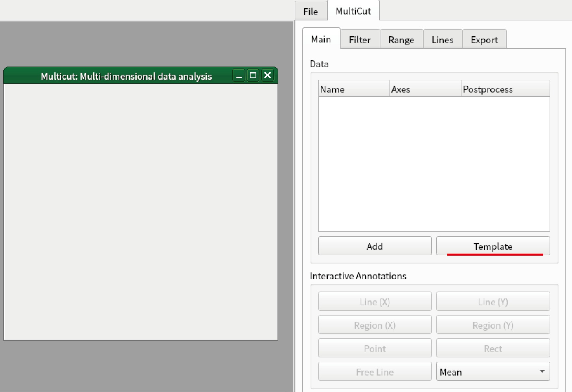The width and height of the screenshot is (572, 392).
Task: Click the Rect annotation button
Action: pyautogui.click(x=493, y=349)
